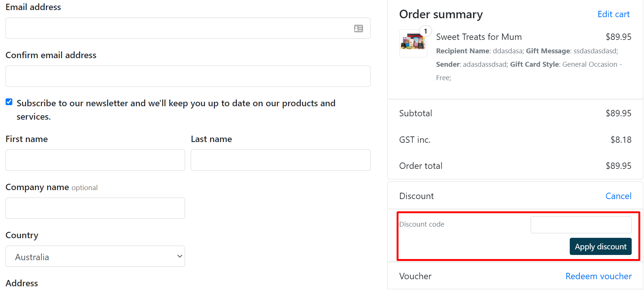Click the contact card icon in email field
The width and height of the screenshot is (644, 290).
coord(358,28)
